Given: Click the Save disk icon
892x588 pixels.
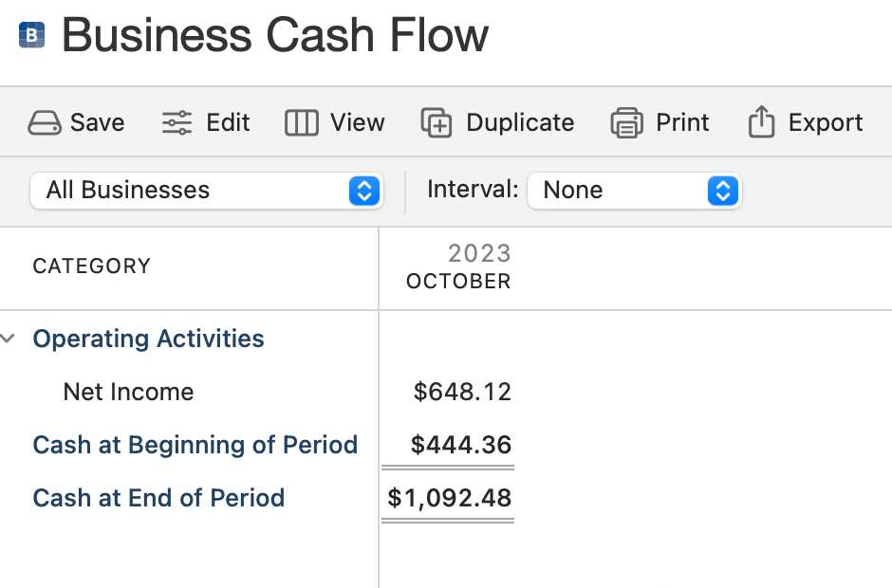Looking at the screenshot, I should pos(45,123).
